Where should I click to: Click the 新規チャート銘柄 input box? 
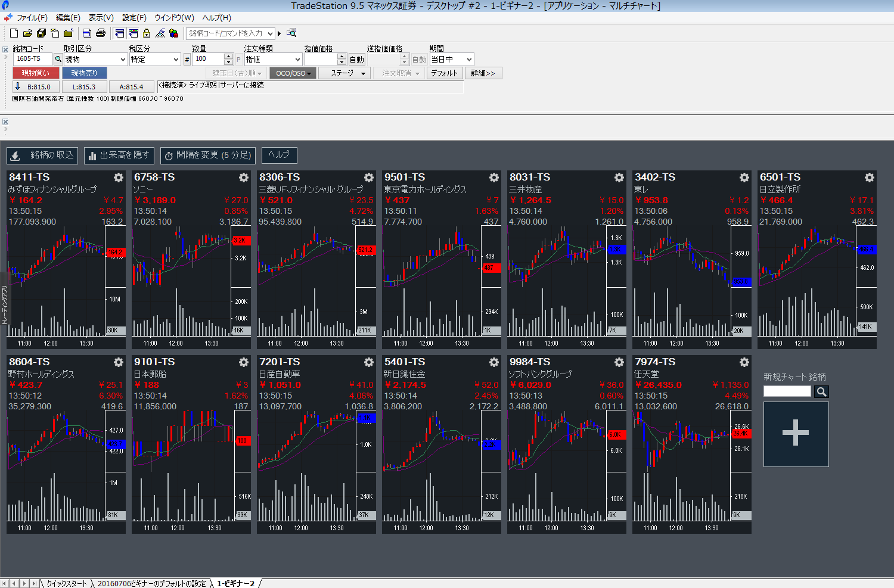787,391
